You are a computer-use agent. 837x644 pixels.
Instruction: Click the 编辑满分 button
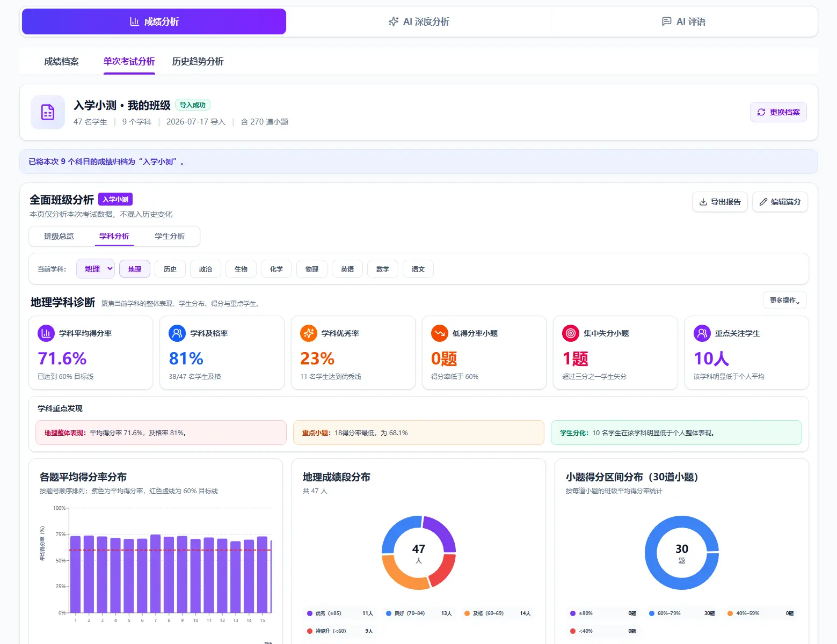pos(780,202)
